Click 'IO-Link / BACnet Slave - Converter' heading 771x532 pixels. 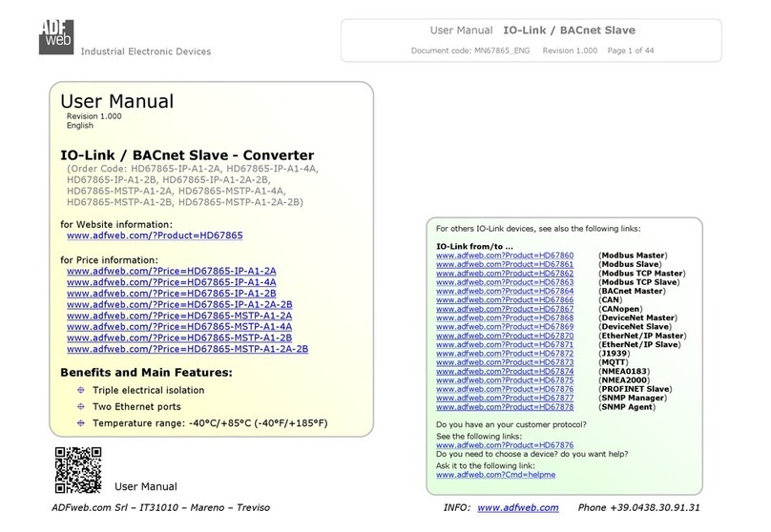tap(187, 155)
